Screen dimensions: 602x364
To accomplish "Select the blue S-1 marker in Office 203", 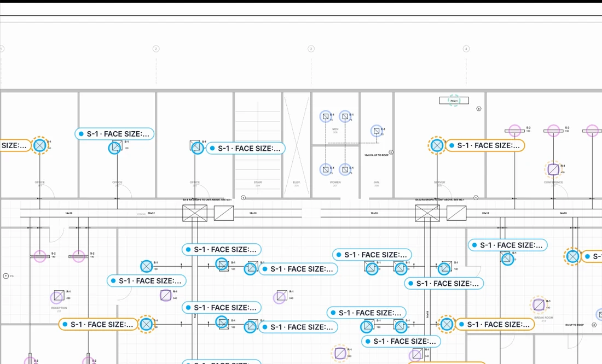I will click(x=198, y=148).
